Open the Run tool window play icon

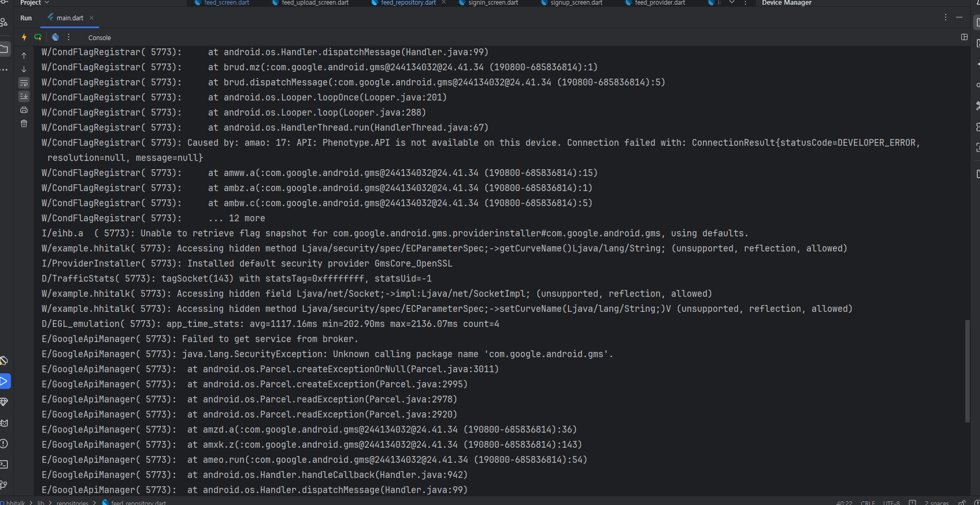[x=4, y=381]
